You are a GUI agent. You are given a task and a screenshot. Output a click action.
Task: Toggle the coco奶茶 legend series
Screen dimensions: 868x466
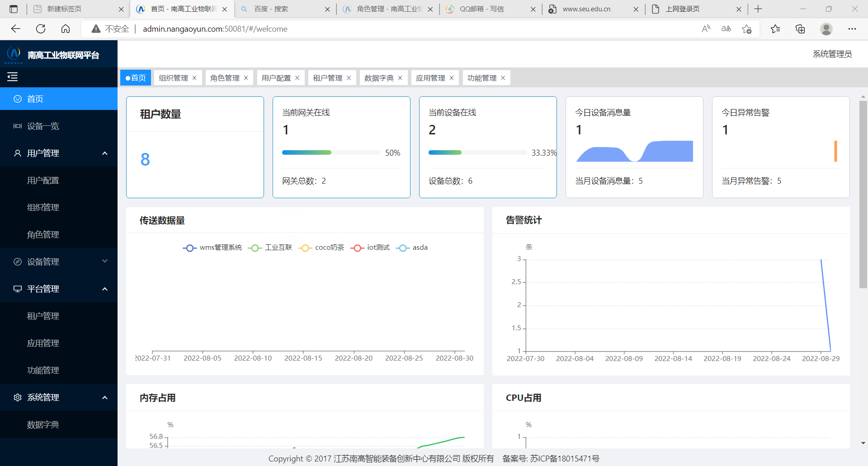321,247
